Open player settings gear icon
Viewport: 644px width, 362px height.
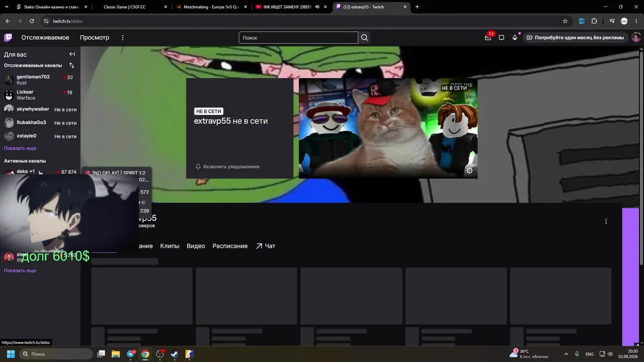coord(469,170)
